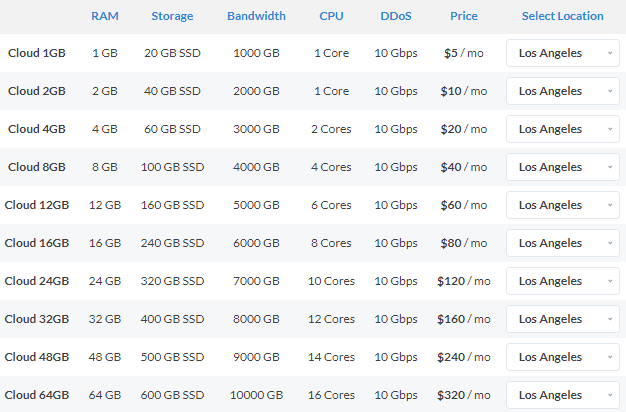The height and width of the screenshot is (412, 626).
Task: Select the Cloud 64GB plan name
Action: (x=37, y=395)
